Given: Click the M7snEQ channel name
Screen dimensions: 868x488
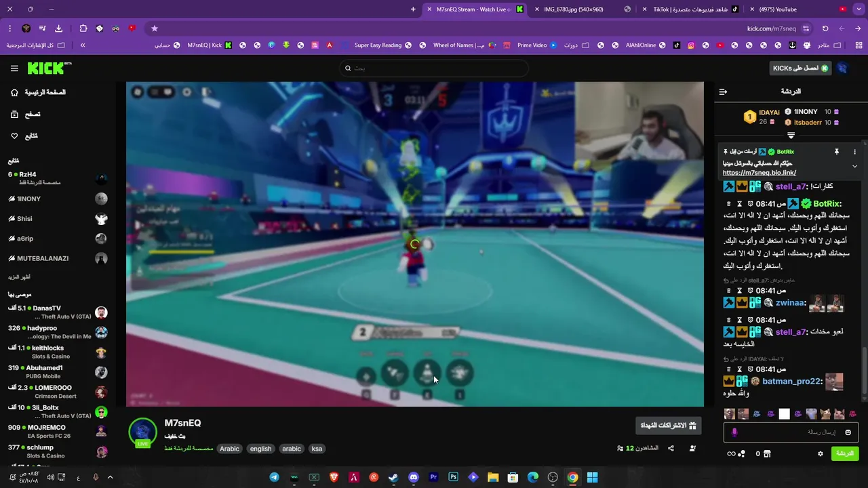Looking at the screenshot, I should pyautogui.click(x=182, y=423).
